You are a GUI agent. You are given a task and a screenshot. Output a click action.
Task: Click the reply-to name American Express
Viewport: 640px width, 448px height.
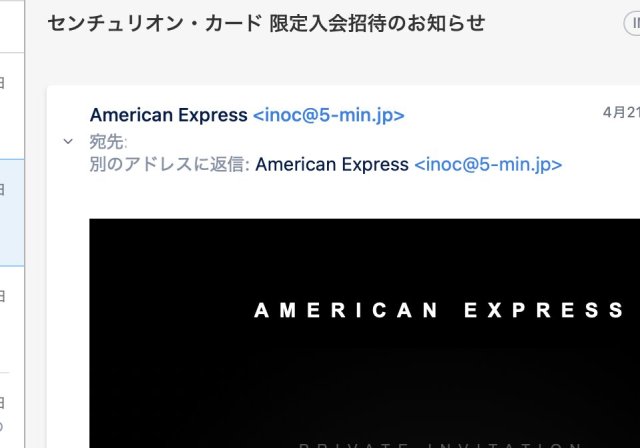pos(332,164)
